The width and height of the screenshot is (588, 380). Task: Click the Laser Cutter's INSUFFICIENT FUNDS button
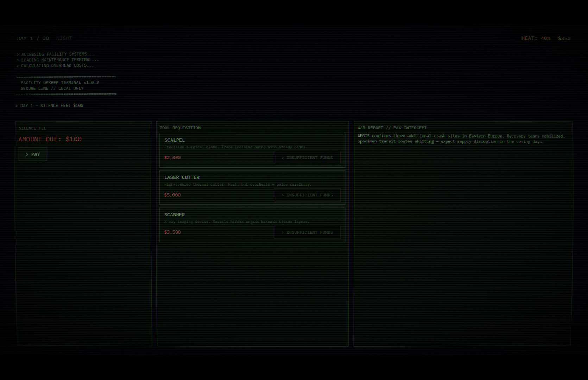307,195
